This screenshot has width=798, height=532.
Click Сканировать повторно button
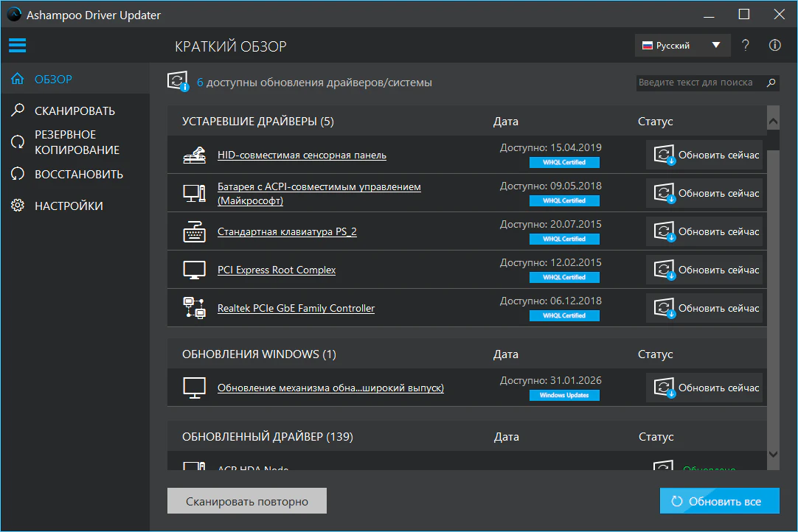[x=246, y=502]
